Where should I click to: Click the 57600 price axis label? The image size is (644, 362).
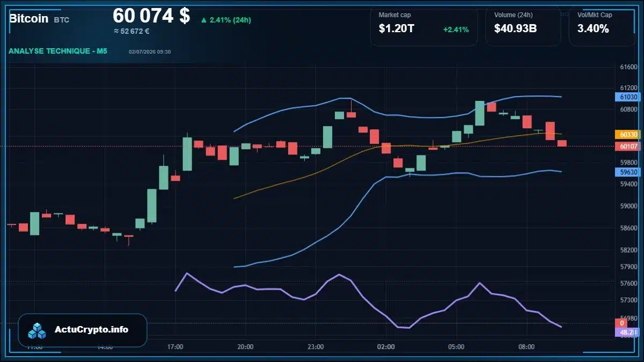tap(628, 283)
